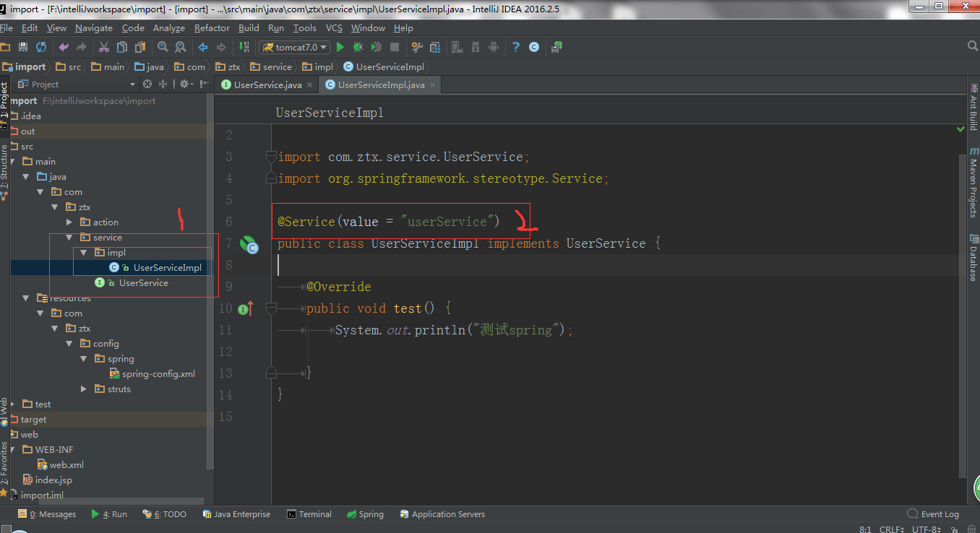Open the Maven Projects side panel
The image size is (980, 533).
[x=973, y=183]
